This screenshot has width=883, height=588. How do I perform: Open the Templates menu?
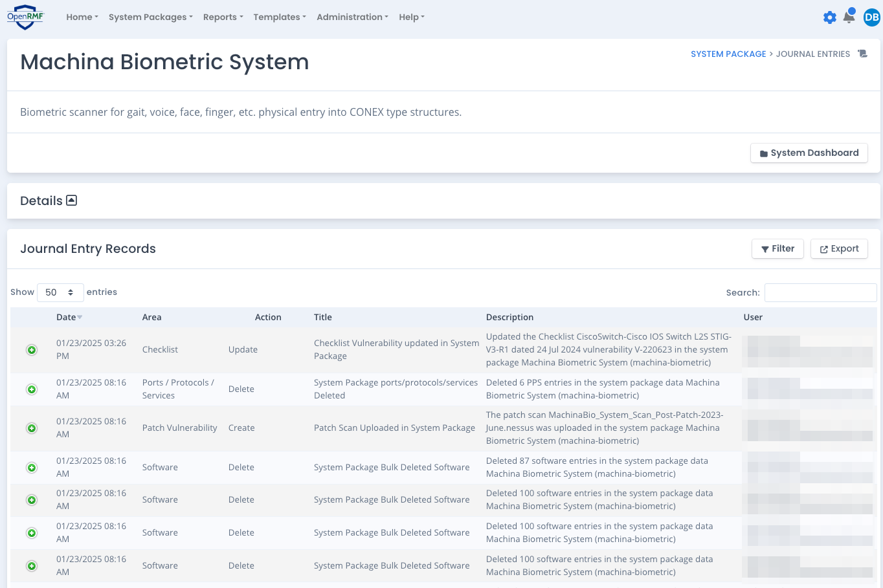tap(280, 17)
